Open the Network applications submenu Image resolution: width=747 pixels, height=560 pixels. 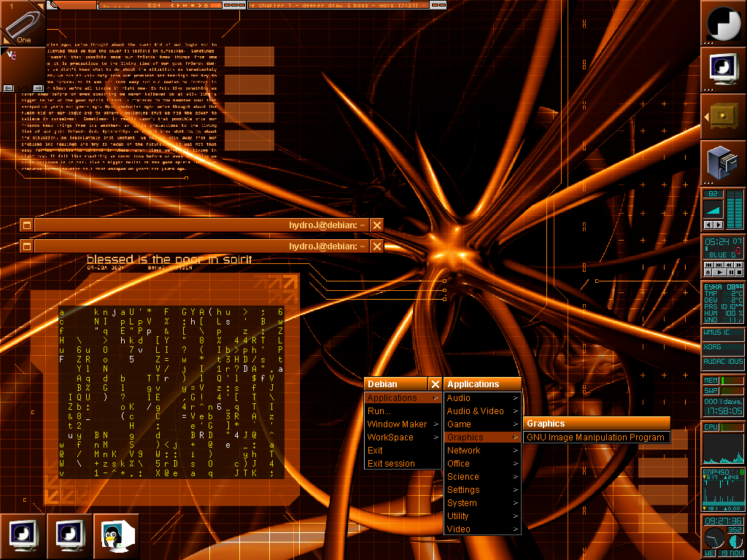481,451
